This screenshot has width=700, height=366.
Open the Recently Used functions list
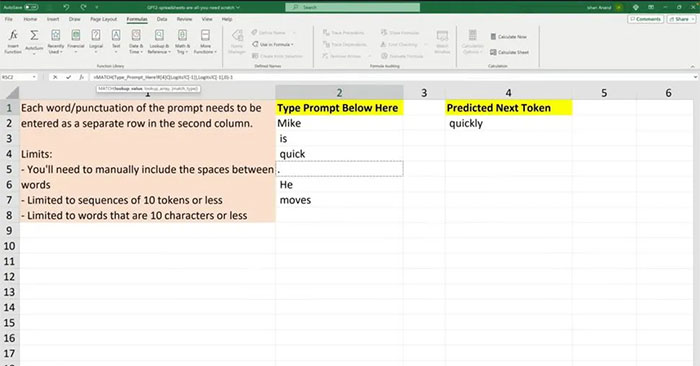[55, 42]
